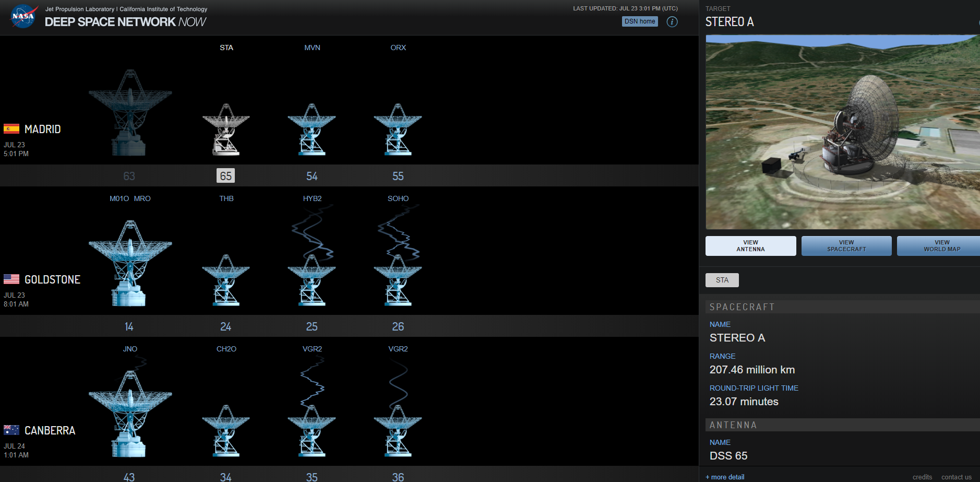Select Madrid antenna dish 63

tap(130, 112)
